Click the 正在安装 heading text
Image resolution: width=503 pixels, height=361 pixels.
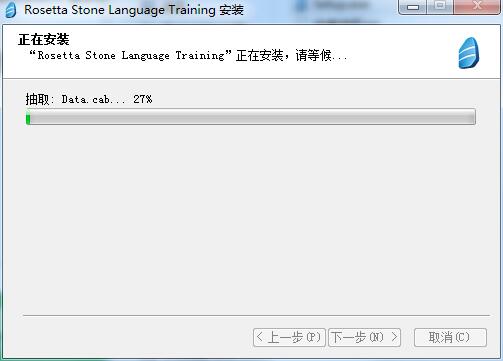tap(44, 40)
